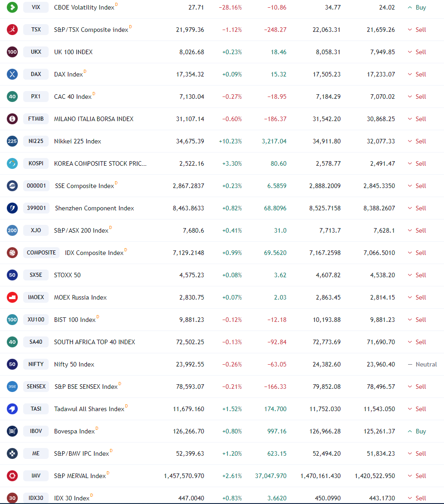Screen dimensions: 444x504
Task: Click the KOSPI change value 80.60
Action: (278, 163)
